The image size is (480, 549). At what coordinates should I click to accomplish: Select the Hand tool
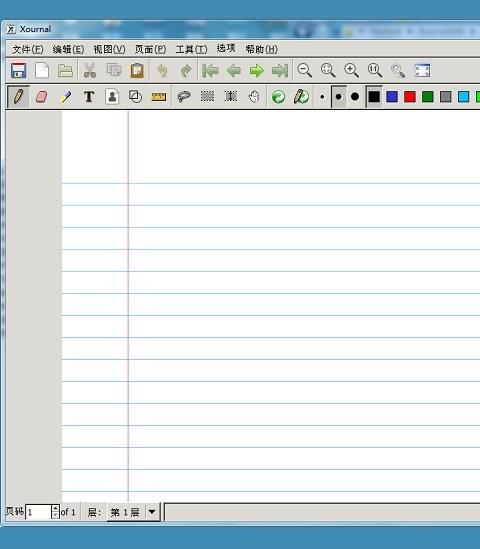tap(254, 97)
